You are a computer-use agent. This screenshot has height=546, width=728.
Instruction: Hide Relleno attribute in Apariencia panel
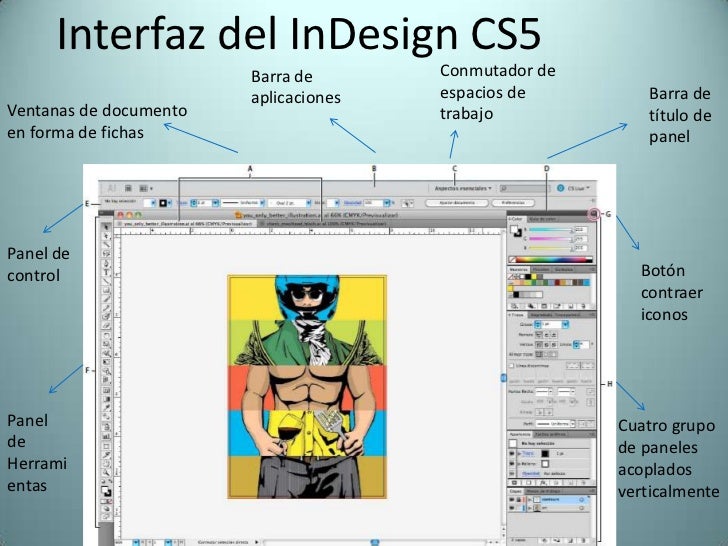[x=512, y=464]
